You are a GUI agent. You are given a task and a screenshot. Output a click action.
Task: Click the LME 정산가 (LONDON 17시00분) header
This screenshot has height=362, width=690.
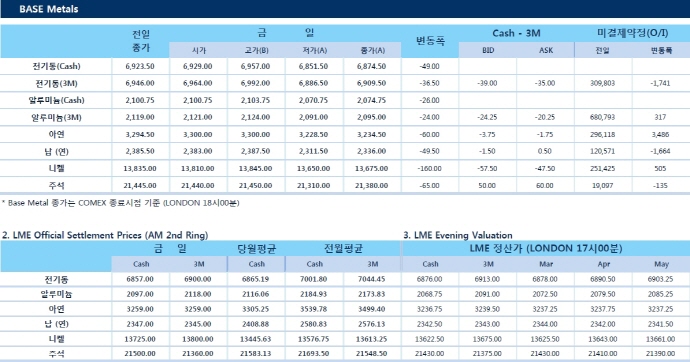[x=546, y=249]
